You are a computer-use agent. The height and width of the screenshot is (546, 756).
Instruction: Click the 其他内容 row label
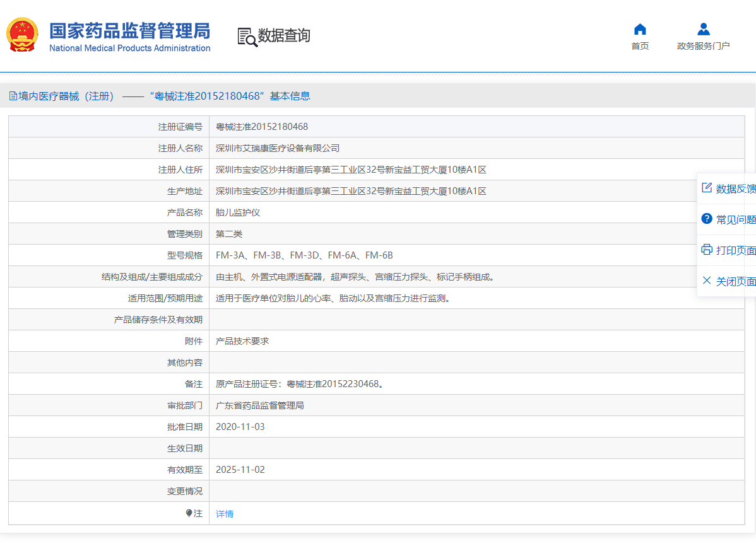tap(185, 363)
